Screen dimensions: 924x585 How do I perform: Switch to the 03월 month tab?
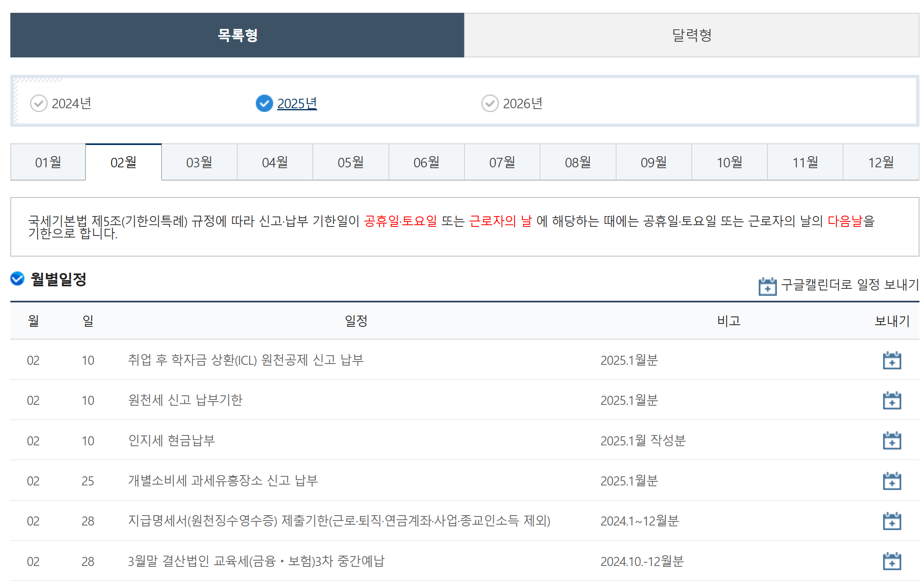[199, 162]
